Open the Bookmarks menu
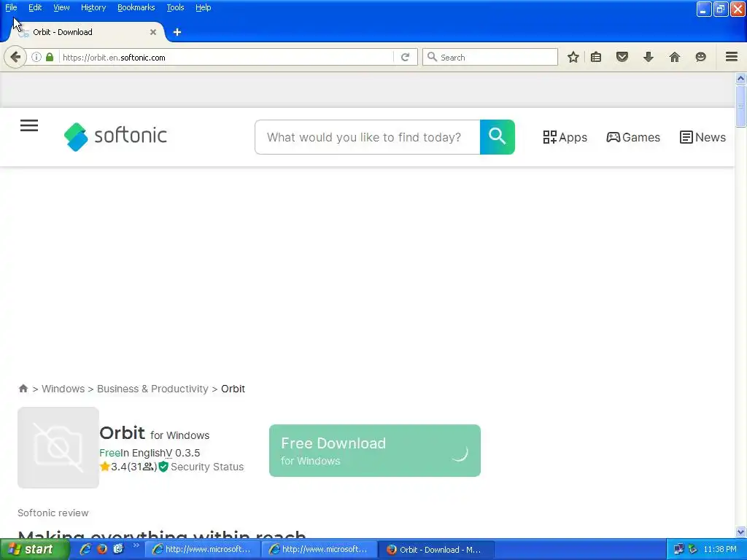This screenshot has width=747, height=560. click(x=136, y=7)
